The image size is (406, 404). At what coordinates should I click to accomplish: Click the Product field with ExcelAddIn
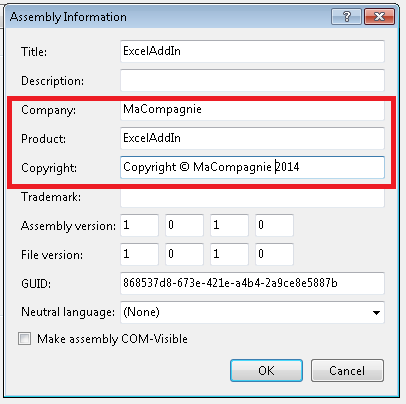[252, 138]
